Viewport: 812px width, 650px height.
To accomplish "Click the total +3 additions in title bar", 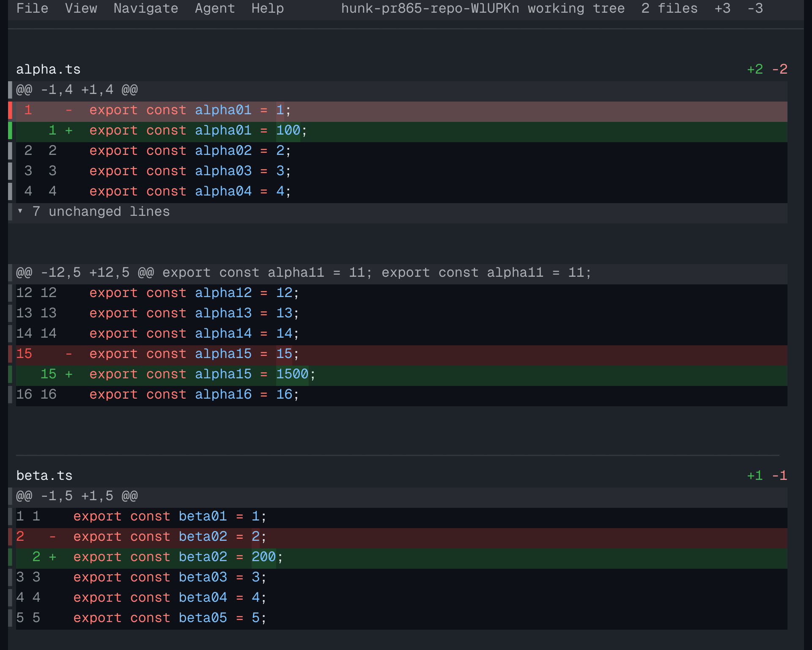I will pyautogui.click(x=722, y=8).
